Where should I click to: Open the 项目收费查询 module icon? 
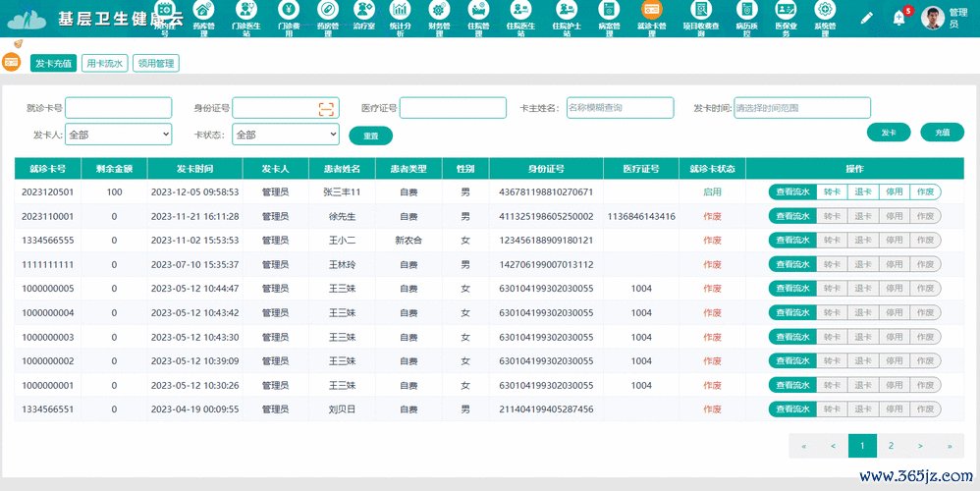point(700,10)
